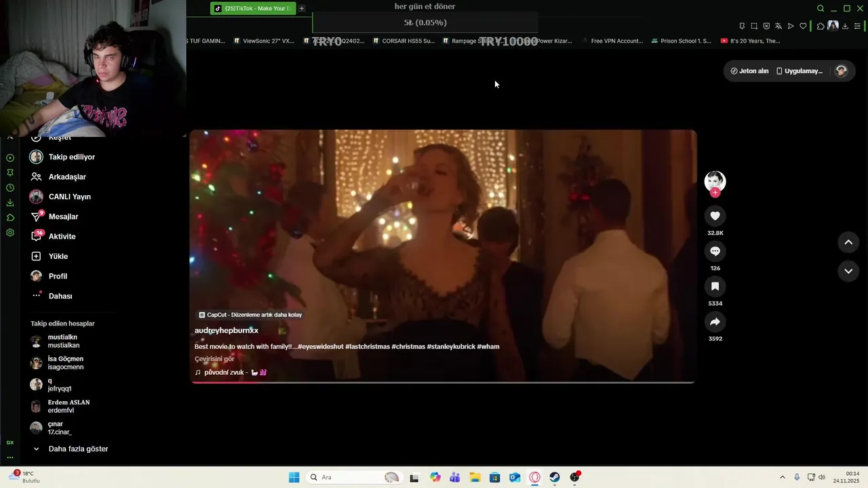
Task: Open çınar 17.cinar_ account
Action: pyautogui.click(x=52, y=428)
